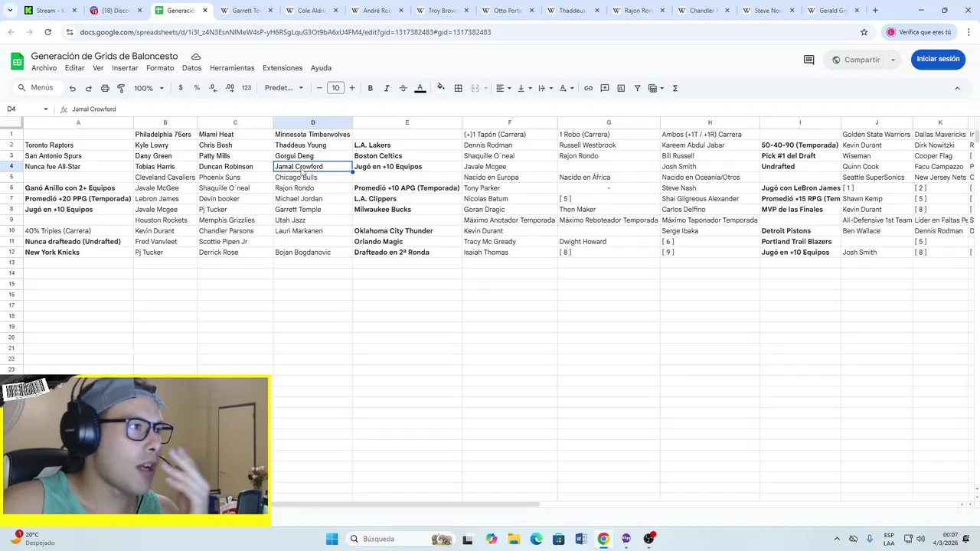
Task: Click row header 12
Action: 11,253
